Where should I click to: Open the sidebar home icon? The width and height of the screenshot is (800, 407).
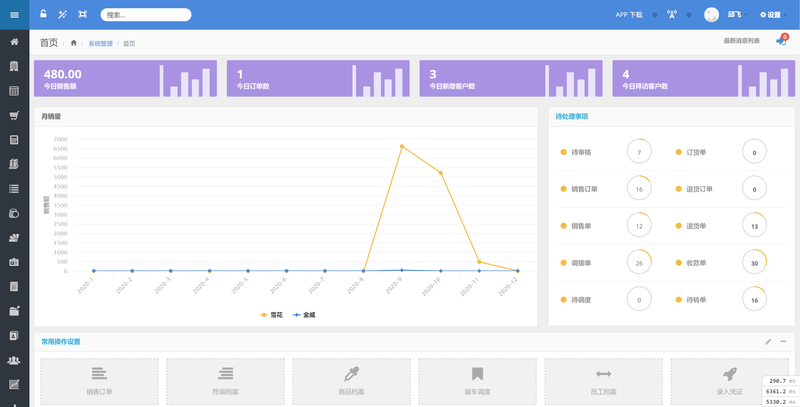(14, 42)
